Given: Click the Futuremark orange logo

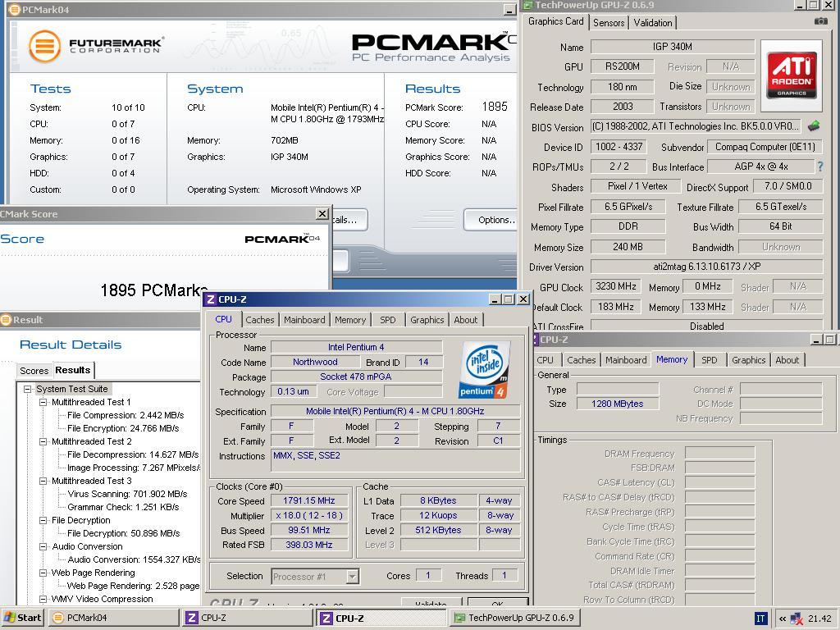Looking at the screenshot, I should coord(44,46).
